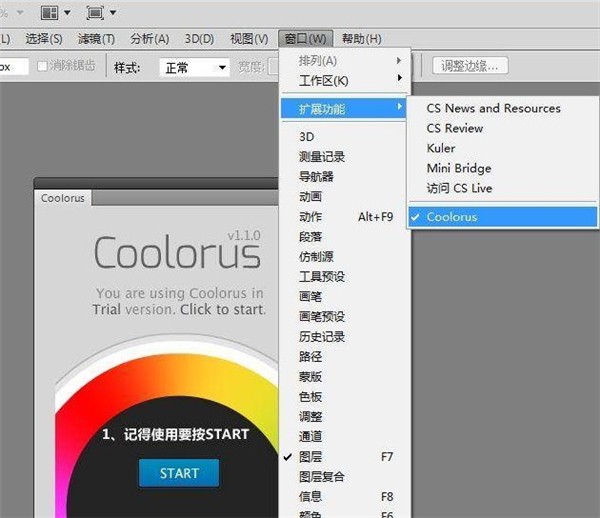The height and width of the screenshot is (518, 600).
Task: Choose 色板 in the Window menu
Action: pos(346,396)
